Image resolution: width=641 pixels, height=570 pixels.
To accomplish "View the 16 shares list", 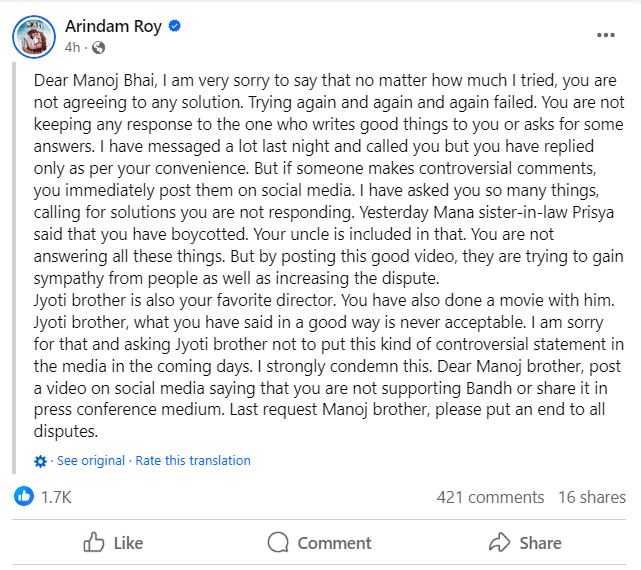I will click(592, 497).
